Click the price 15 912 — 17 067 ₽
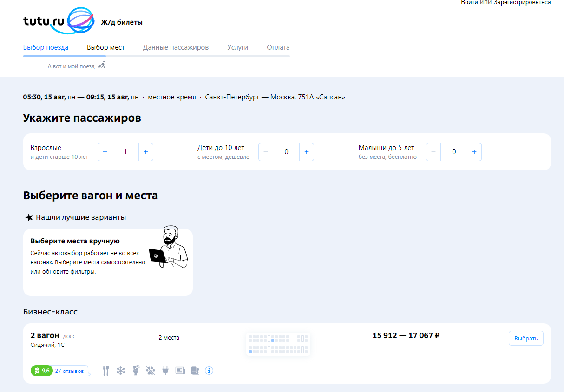The image size is (564, 392). (406, 335)
